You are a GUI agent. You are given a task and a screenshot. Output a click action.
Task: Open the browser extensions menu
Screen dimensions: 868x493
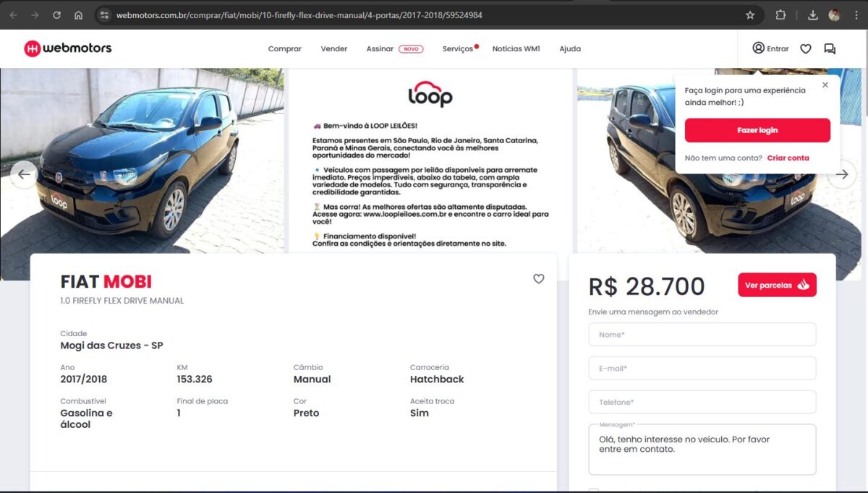pyautogui.click(x=780, y=15)
